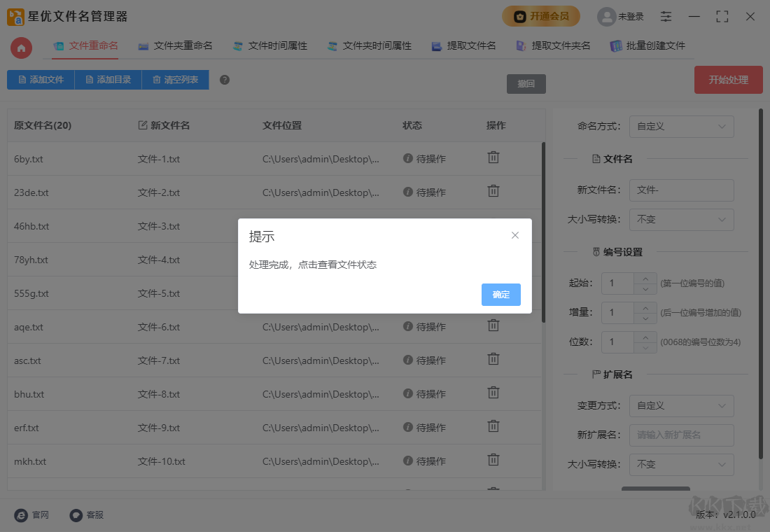Open the 变更方式 dropdown in 扩展名 section
770x532 pixels.
pyautogui.click(x=681, y=405)
